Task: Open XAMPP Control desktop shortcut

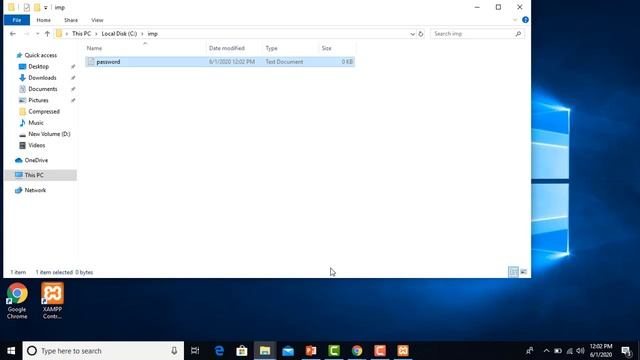Action: coord(52,301)
